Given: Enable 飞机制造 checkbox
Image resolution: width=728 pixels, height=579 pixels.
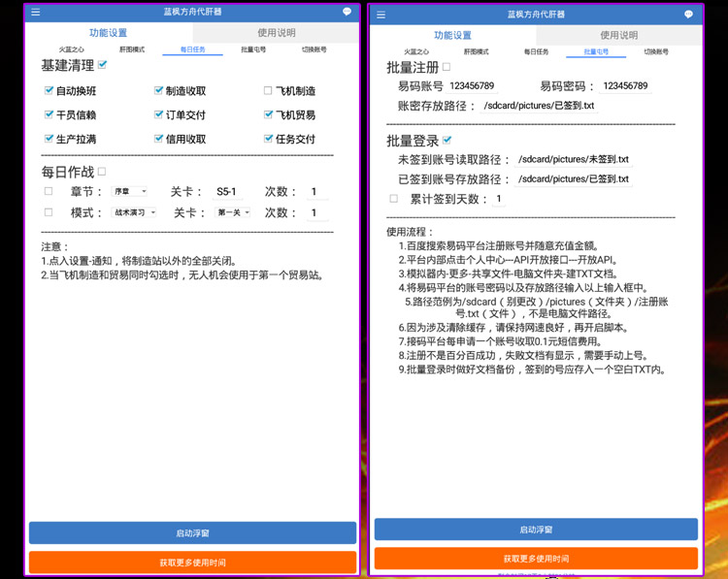Looking at the screenshot, I should click(268, 90).
